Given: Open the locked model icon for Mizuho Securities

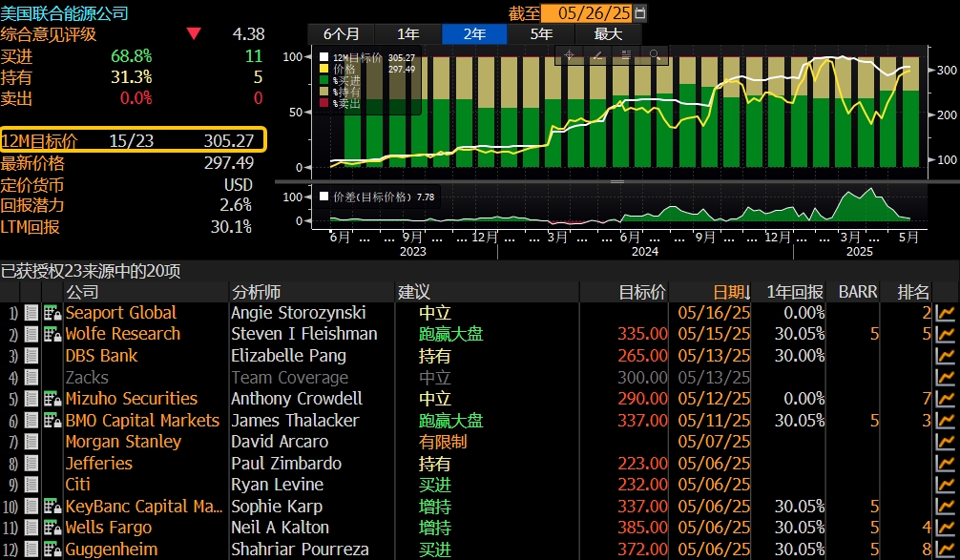Looking at the screenshot, I should [x=52, y=399].
